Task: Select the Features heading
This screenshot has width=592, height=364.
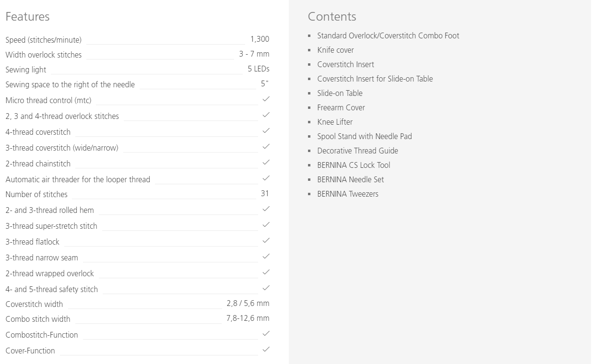Action: click(27, 16)
